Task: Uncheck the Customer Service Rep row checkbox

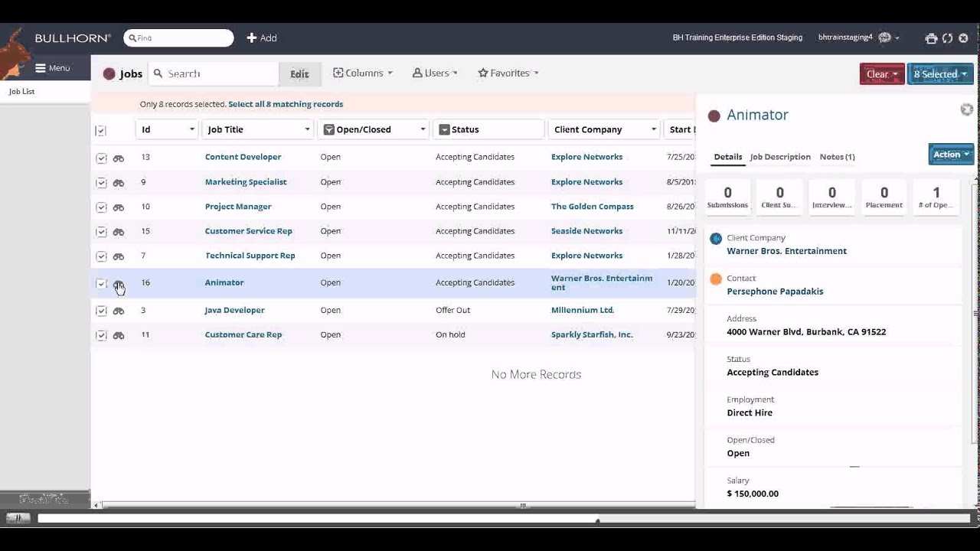Action: (x=101, y=232)
